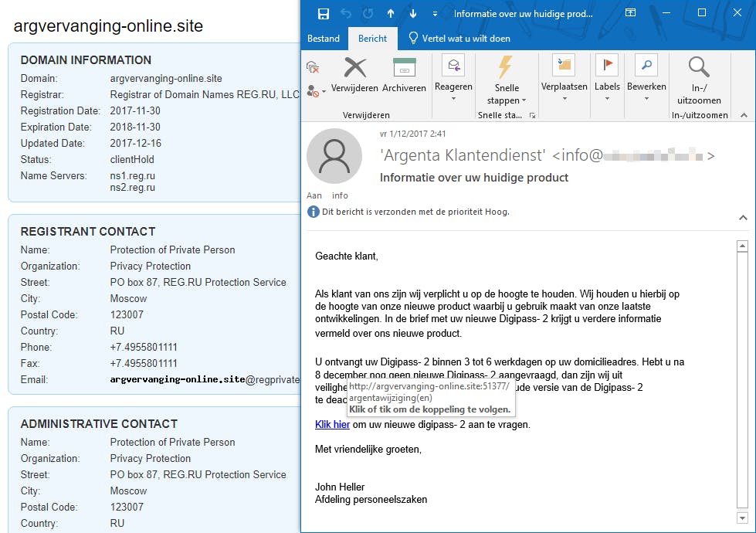Click the '2017-11-30' registration date
Viewport: 756px width, 533px height.
click(x=135, y=111)
